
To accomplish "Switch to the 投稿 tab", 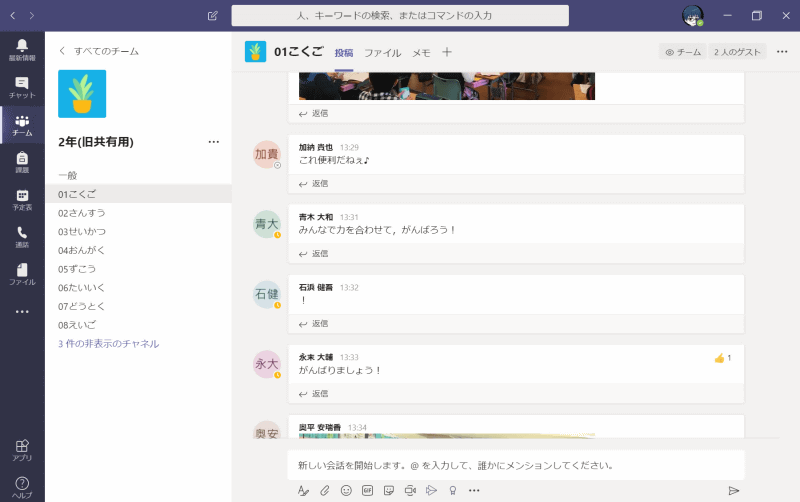I will (x=344, y=53).
